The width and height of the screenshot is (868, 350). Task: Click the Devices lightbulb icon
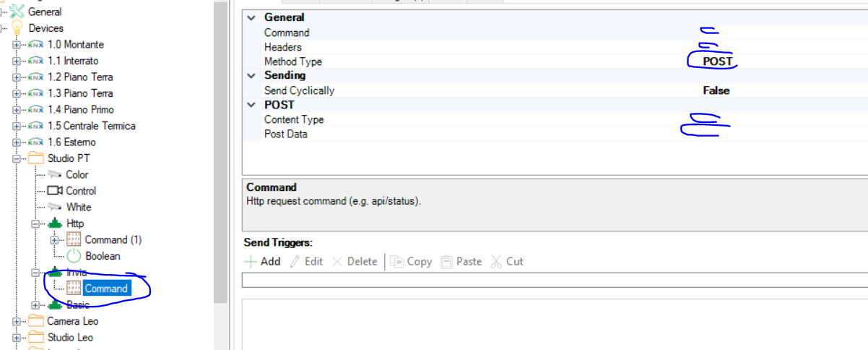[x=17, y=28]
